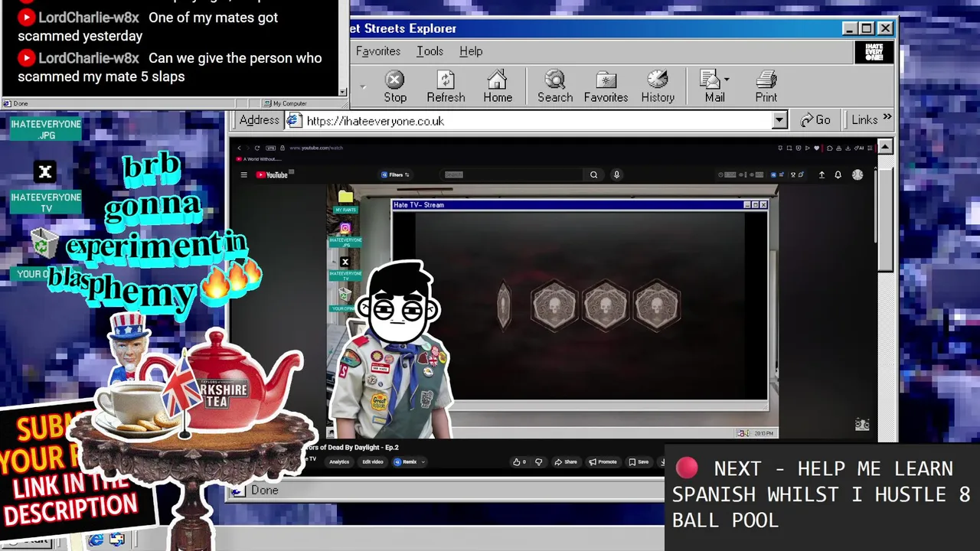The height and width of the screenshot is (551, 980).
Task: Open the Tools menu
Action: pyautogui.click(x=430, y=51)
